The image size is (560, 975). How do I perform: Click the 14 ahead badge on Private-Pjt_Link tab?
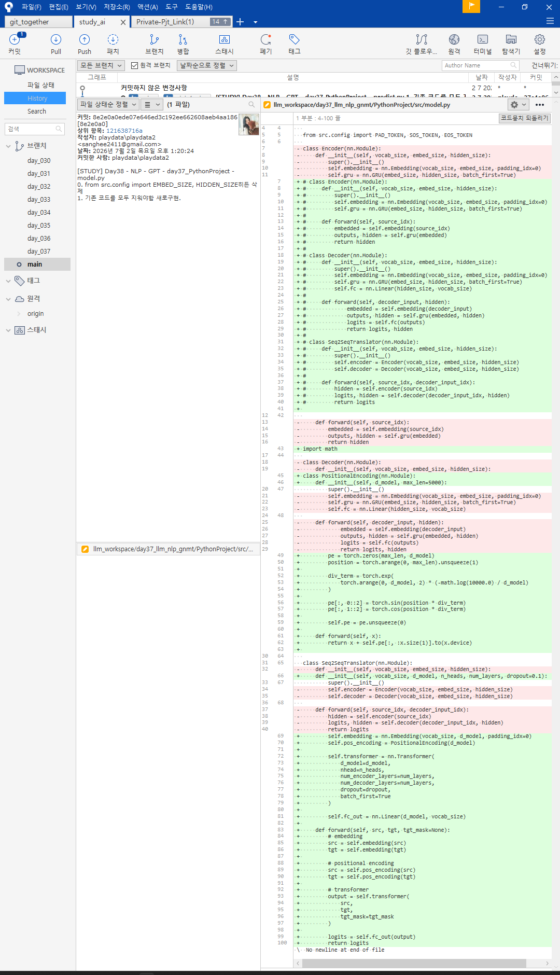(x=220, y=22)
